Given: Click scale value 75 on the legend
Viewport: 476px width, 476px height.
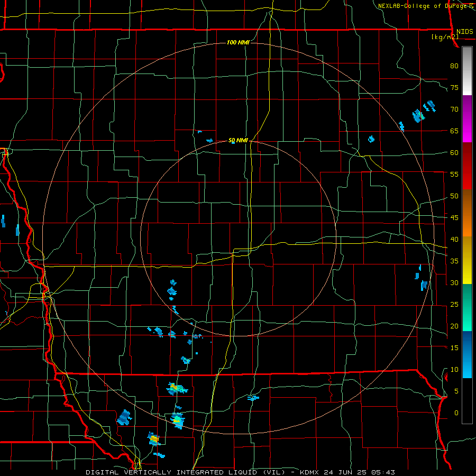Looking at the screenshot, I should [454, 87].
